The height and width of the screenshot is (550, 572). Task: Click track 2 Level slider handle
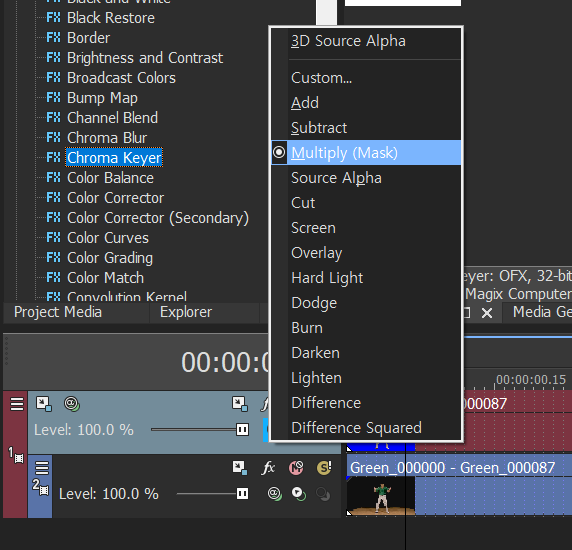coord(242,494)
